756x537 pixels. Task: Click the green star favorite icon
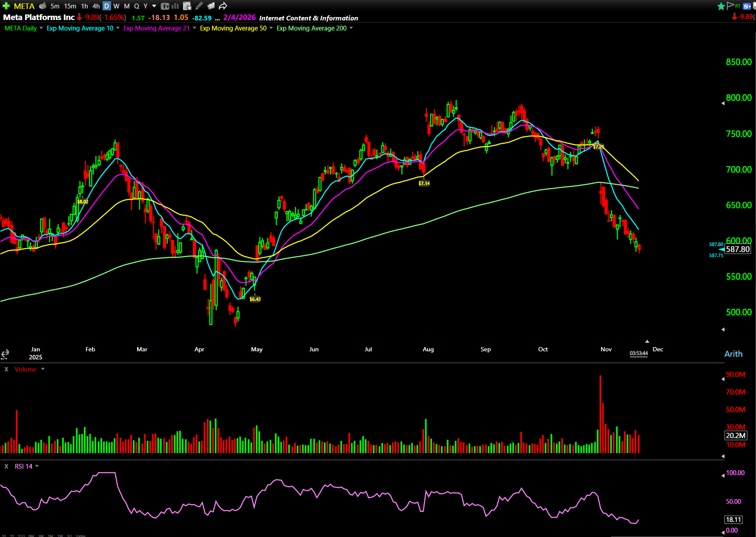tap(721, 6)
